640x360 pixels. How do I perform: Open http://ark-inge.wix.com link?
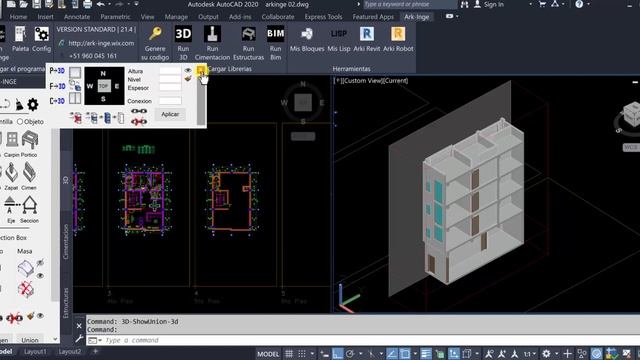tap(101, 43)
